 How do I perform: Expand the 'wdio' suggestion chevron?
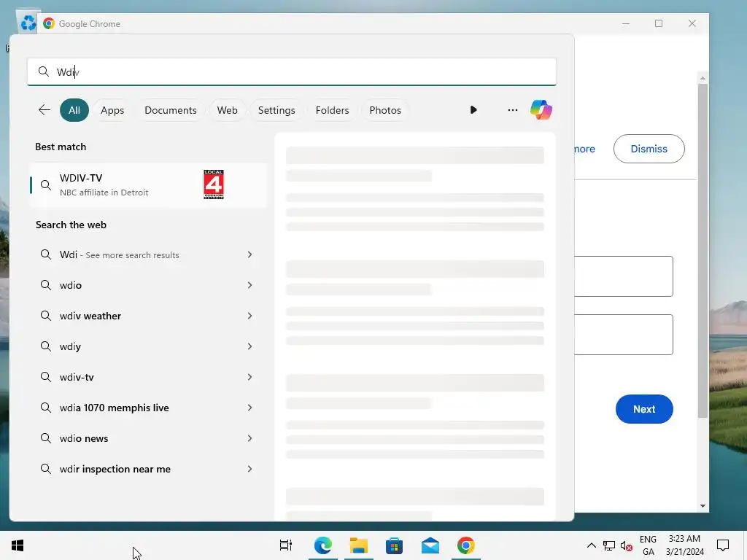click(x=249, y=285)
